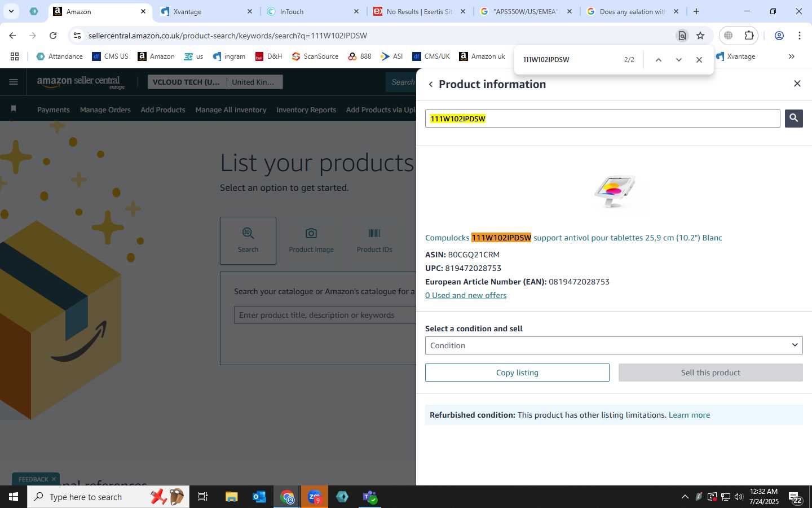Open the Chrome extensions puzzle icon
This screenshot has width=812, height=508.
[x=749, y=36]
